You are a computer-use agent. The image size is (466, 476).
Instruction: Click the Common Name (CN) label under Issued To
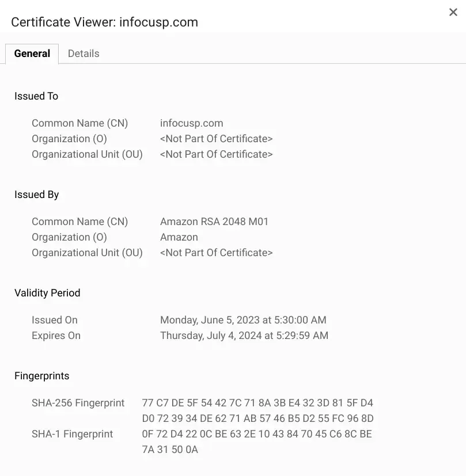[79, 123]
